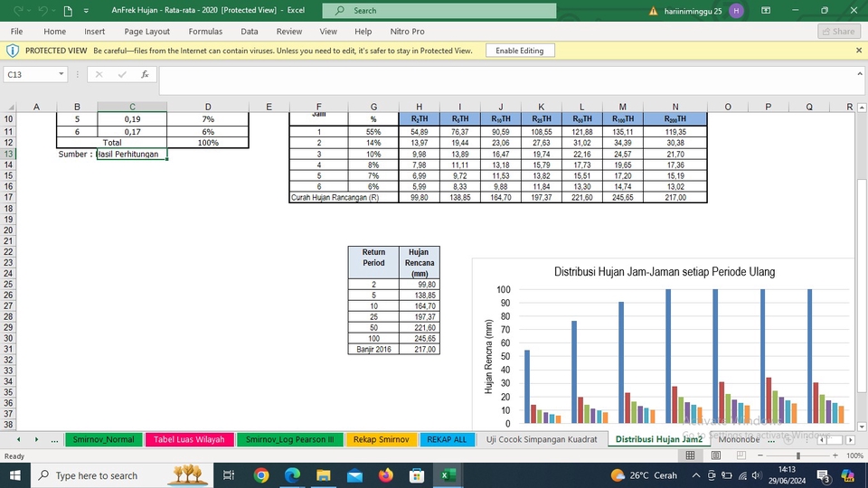The image size is (868, 488).
Task: Expand the Name Box dropdown
Action: (x=61, y=75)
